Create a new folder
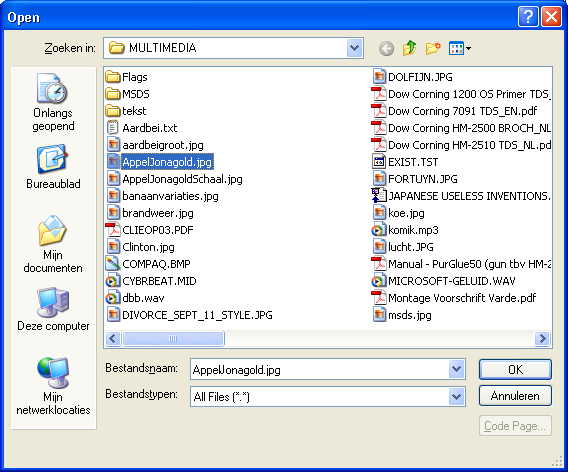Screen dimensions: 568x472 (433, 48)
